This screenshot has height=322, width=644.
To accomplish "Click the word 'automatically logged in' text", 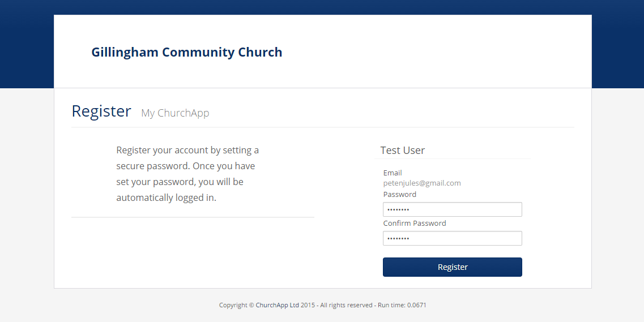I will (166, 198).
